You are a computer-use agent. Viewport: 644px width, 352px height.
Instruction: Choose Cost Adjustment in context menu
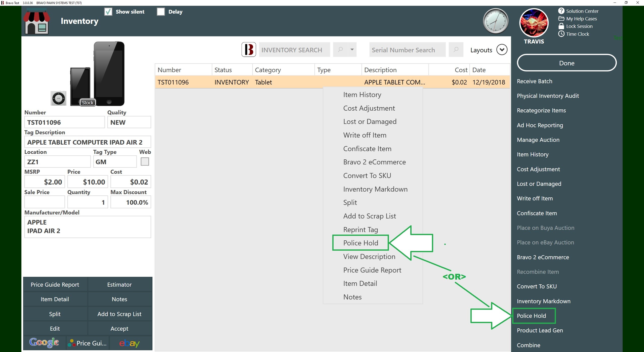pyautogui.click(x=369, y=108)
